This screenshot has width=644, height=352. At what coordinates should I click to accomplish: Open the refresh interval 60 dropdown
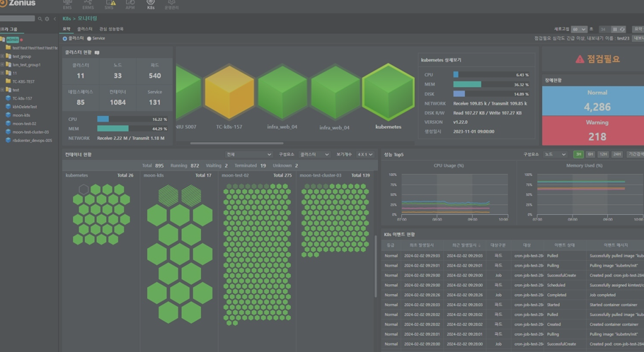pos(579,29)
